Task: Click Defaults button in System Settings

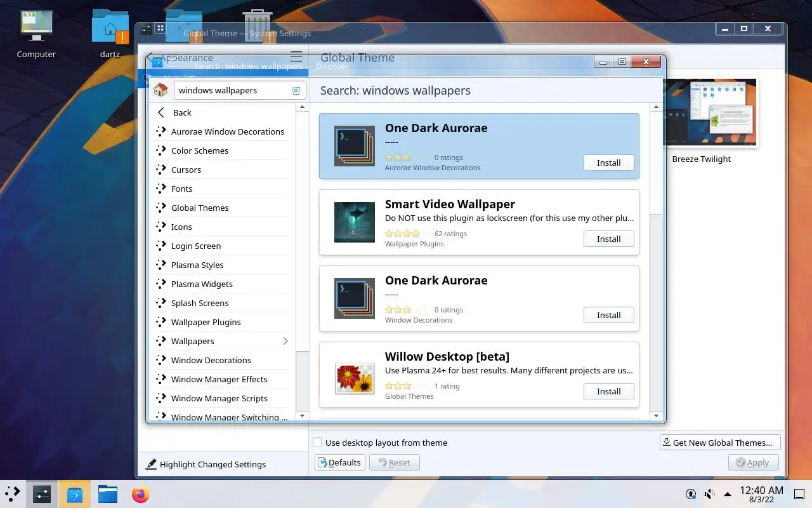Action: [x=340, y=462]
